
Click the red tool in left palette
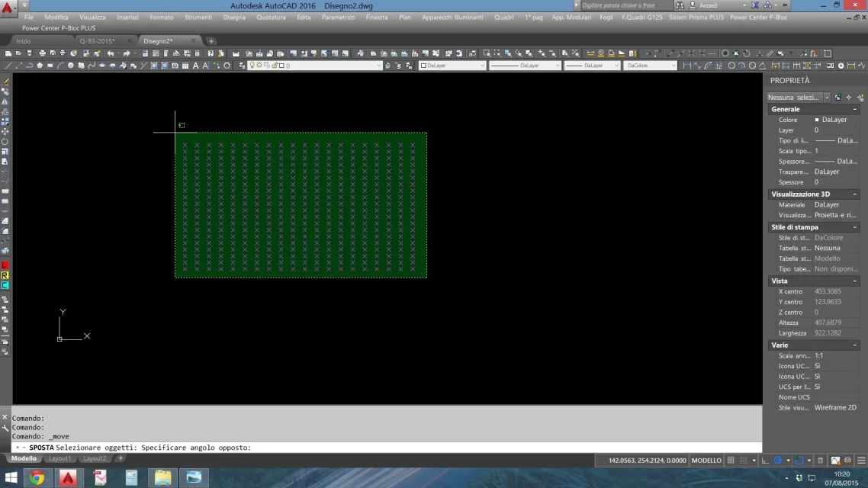click(5, 265)
